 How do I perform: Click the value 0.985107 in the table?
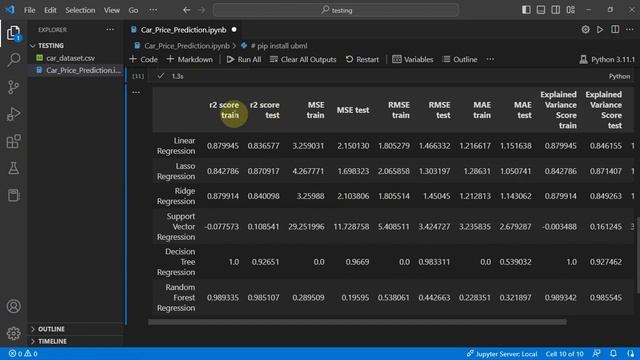[x=264, y=298]
